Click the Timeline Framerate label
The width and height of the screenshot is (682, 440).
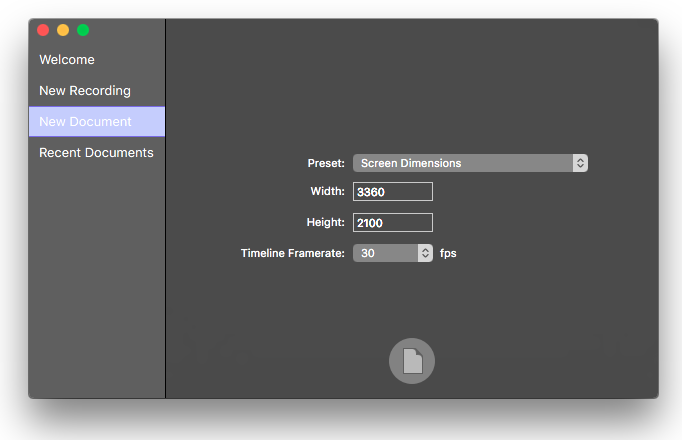292,253
